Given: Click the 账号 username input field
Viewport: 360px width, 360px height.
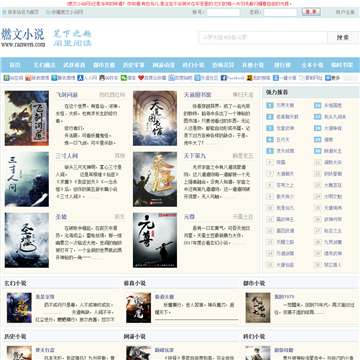Looking at the screenshot, I should (223, 12).
